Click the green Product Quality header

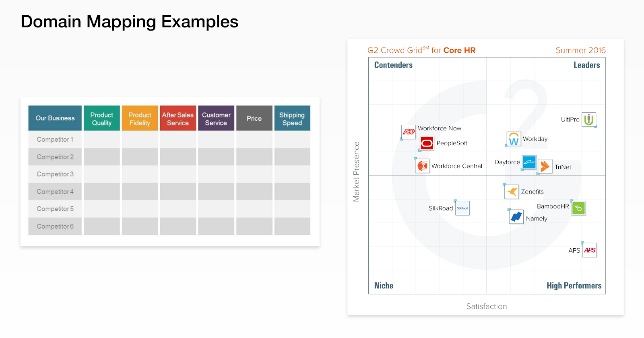point(102,118)
